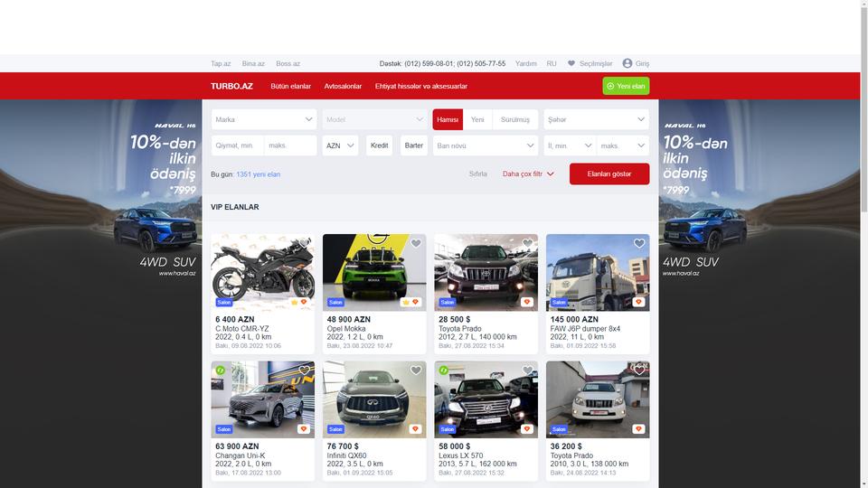
Task: Favorite the C.Moto CMR-YZ listing heart
Action: [305, 243]
